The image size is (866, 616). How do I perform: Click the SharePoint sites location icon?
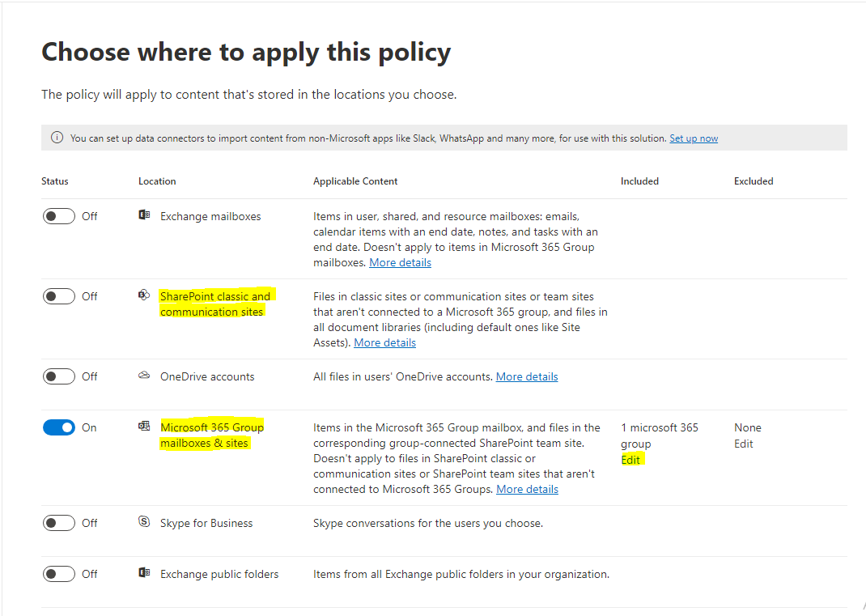pos(144,295)
